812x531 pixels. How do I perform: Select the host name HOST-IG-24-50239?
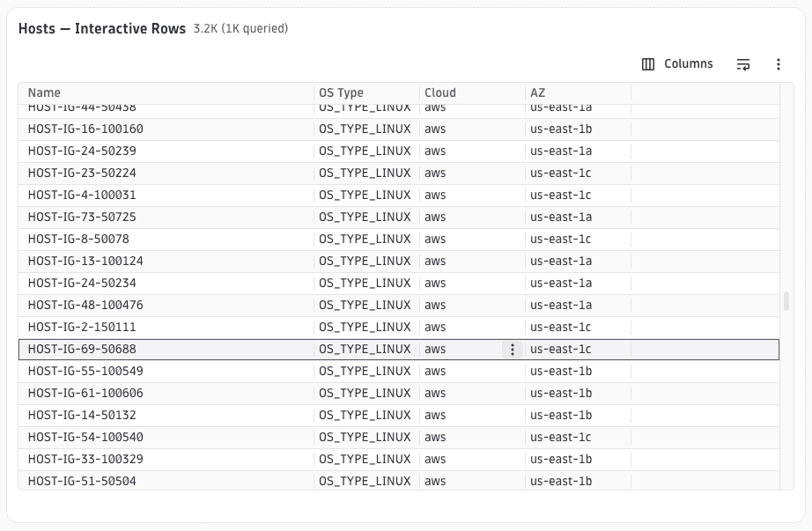pyautogui.click(x=82, y=151)
